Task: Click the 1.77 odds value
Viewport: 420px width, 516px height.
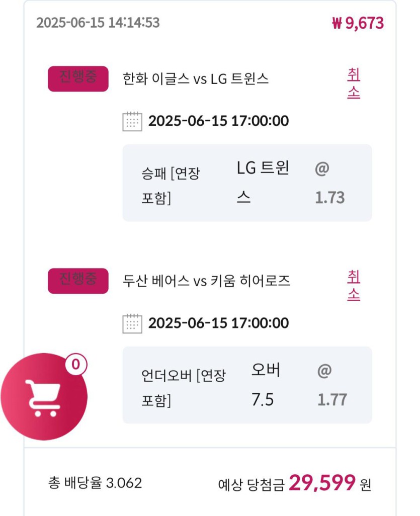Action: coord(332,399)
